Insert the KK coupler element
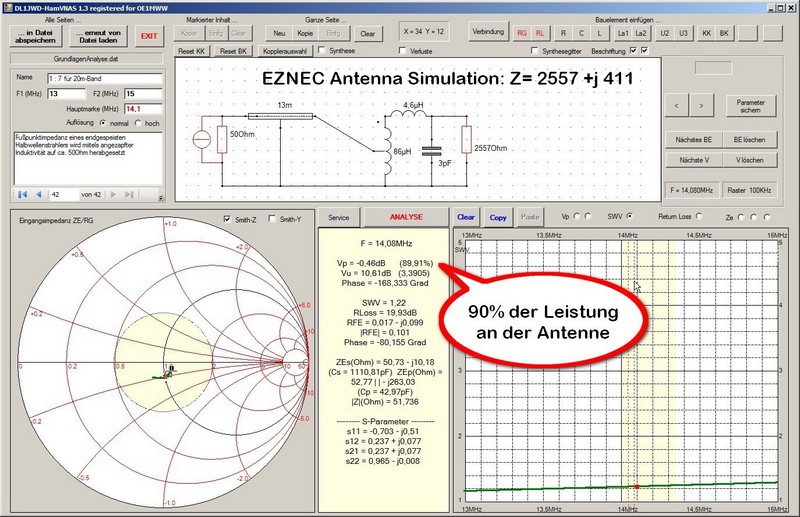 click(x=707, y=33)
